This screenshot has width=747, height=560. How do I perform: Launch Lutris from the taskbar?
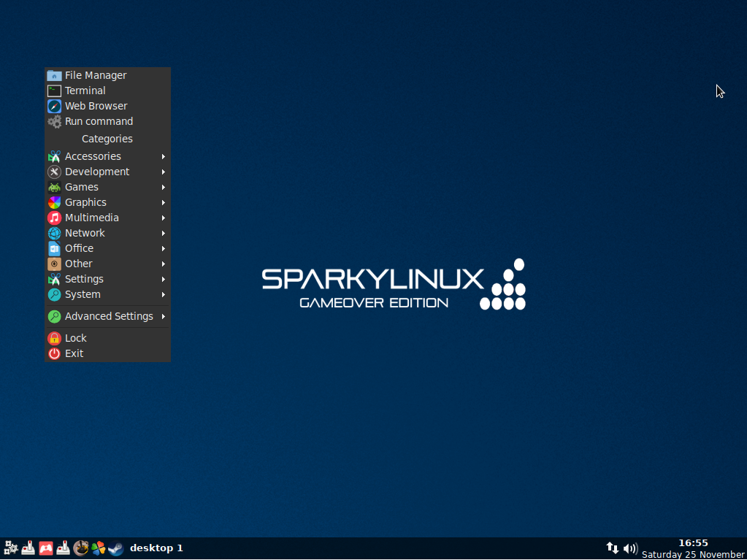click(x=80, y=548)
